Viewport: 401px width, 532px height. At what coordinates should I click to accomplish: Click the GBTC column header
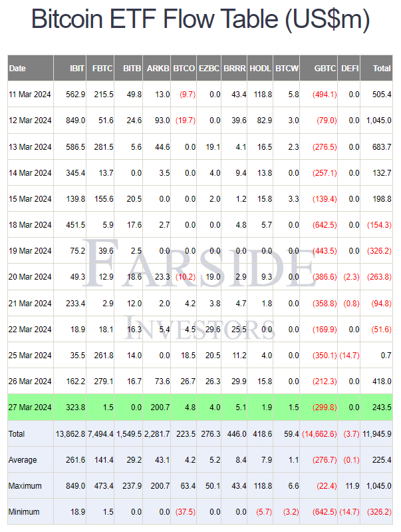coord(319,68)
